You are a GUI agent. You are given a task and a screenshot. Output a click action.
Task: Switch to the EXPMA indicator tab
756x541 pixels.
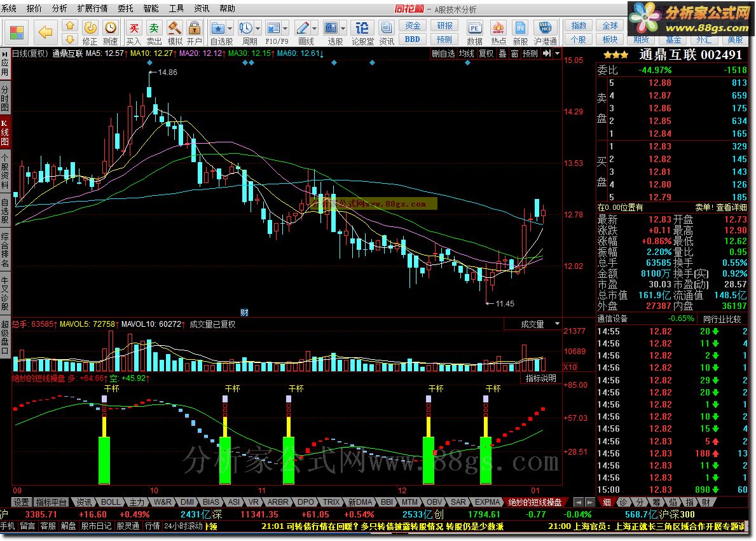point(488,502)
